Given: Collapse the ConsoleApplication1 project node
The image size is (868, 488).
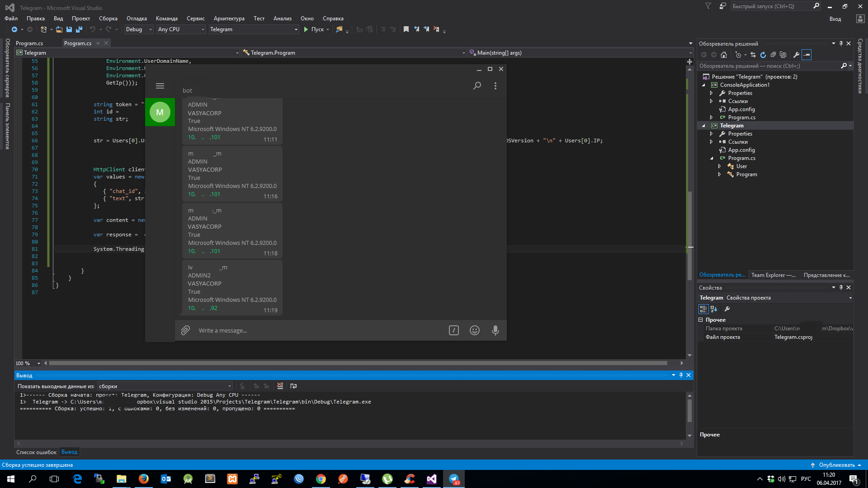Looking at the screenshot, I should coord(703,85).
